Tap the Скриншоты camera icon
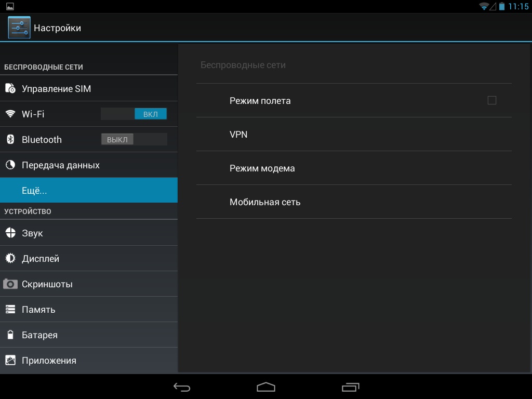The image size is (532, 399). 10,284
